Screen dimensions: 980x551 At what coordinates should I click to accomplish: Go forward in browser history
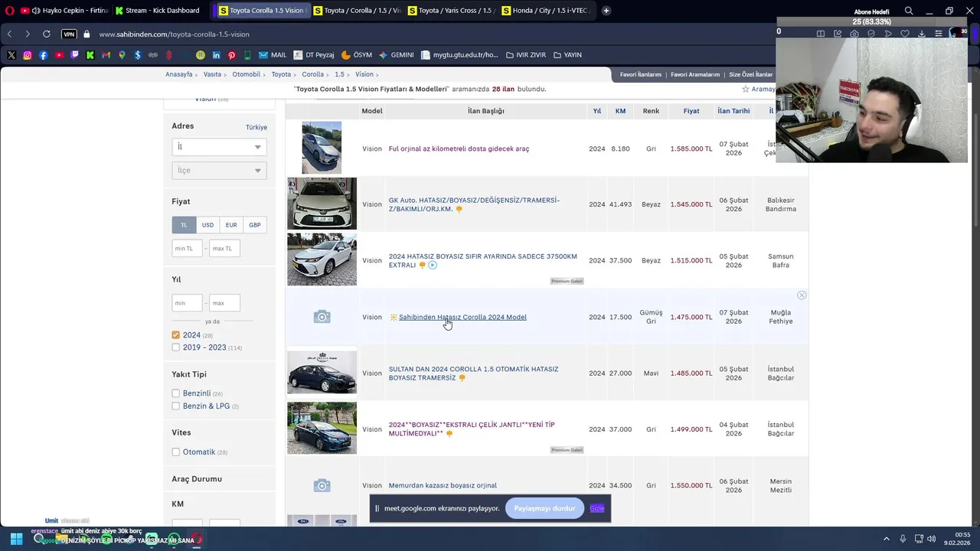[x=28, y=34]
